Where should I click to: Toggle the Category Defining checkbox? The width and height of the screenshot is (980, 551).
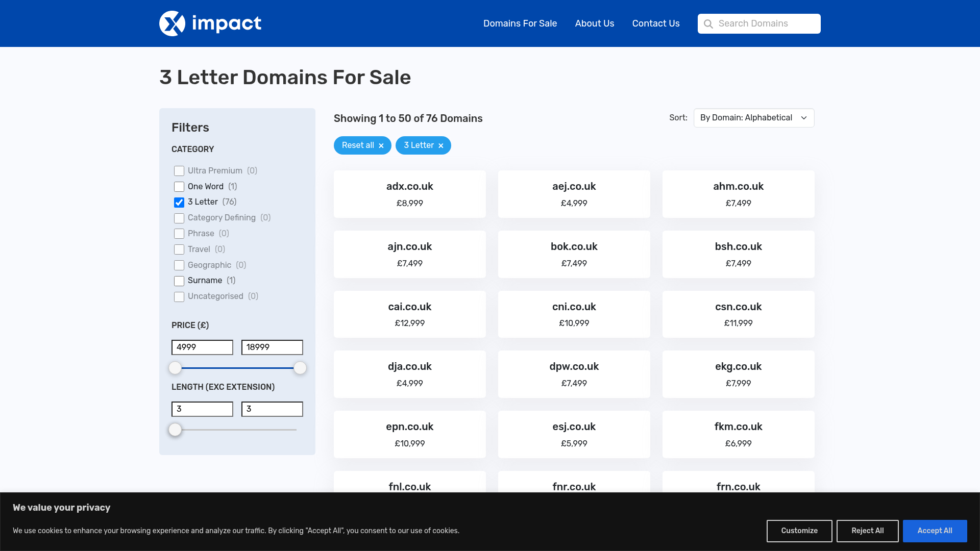pyautogui.click(x=179, y=218)
